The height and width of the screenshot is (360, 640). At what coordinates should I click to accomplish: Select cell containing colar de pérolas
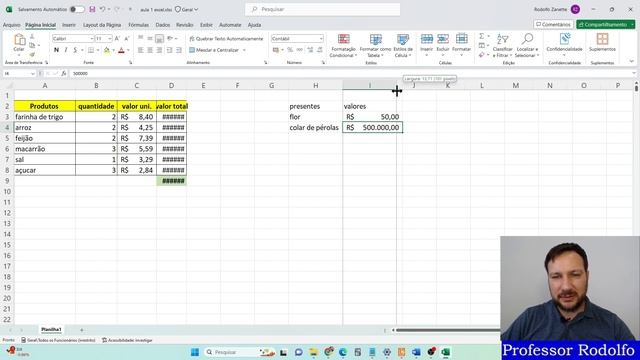[316, 127]
